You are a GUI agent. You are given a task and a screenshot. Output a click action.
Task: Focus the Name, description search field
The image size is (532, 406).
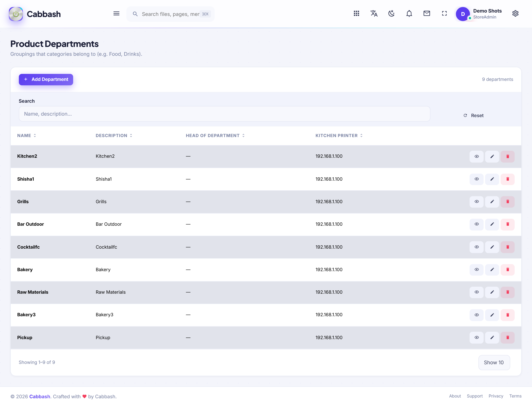(224, 114)
